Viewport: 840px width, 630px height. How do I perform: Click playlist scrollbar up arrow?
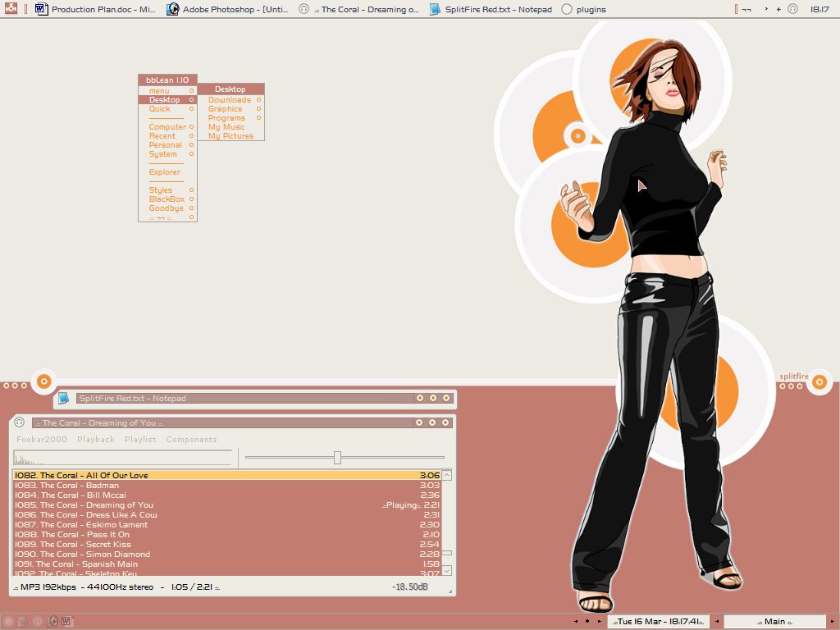tap(447, 475)
